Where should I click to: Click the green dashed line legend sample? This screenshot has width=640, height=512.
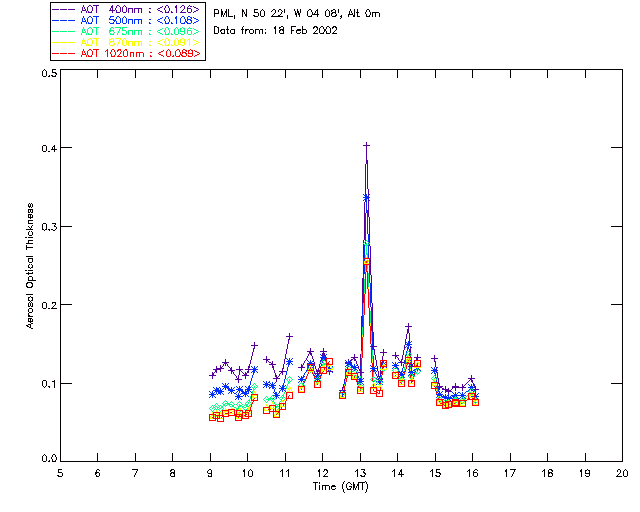[64, 31]
